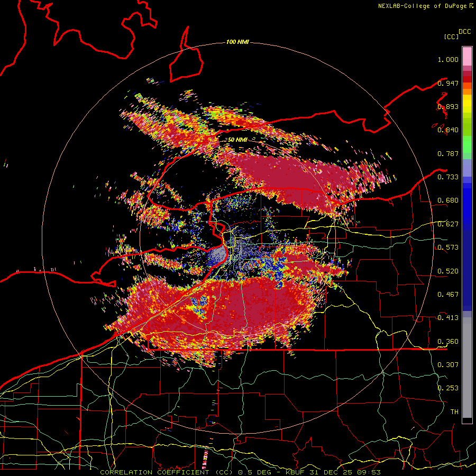Click the 0.253 scale value
The height and width of the screenshot is (476, 476).
tap(448, 388)
